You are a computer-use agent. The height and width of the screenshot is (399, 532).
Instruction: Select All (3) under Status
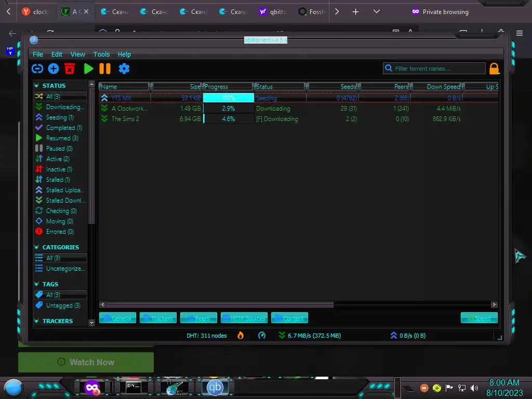(60, 96)
